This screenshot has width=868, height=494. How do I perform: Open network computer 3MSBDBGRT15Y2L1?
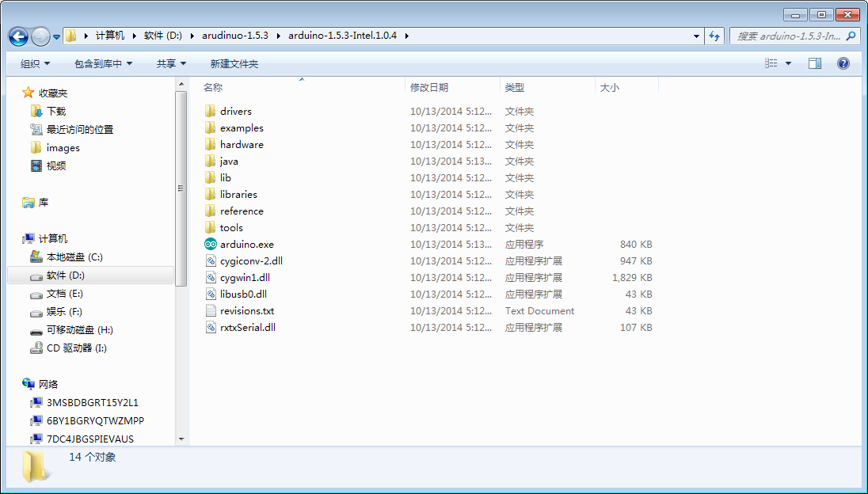coord(93,402)
